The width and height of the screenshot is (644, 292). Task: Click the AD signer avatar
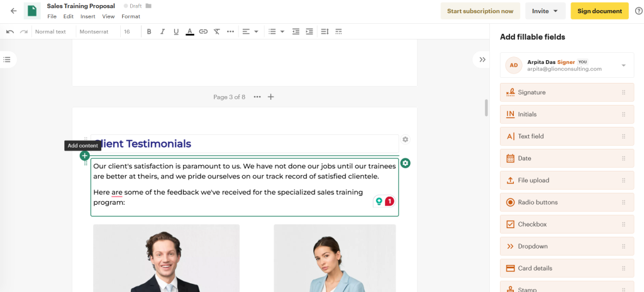point(513,65)
